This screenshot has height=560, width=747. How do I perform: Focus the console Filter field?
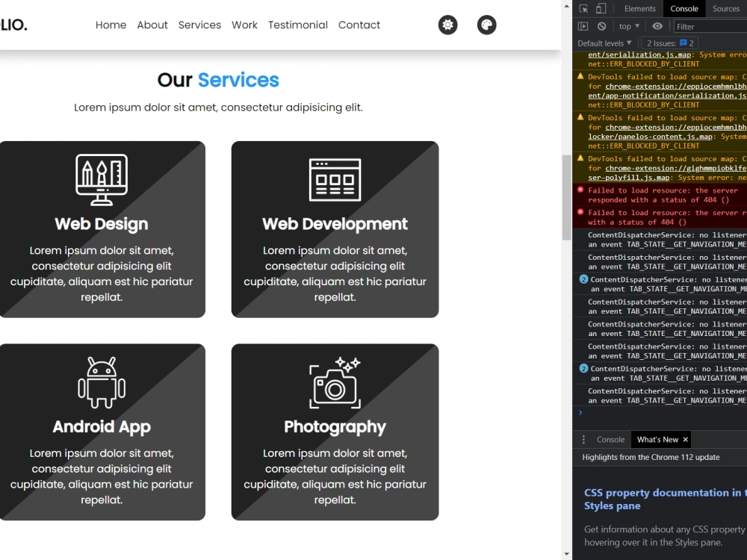(710, 27)
